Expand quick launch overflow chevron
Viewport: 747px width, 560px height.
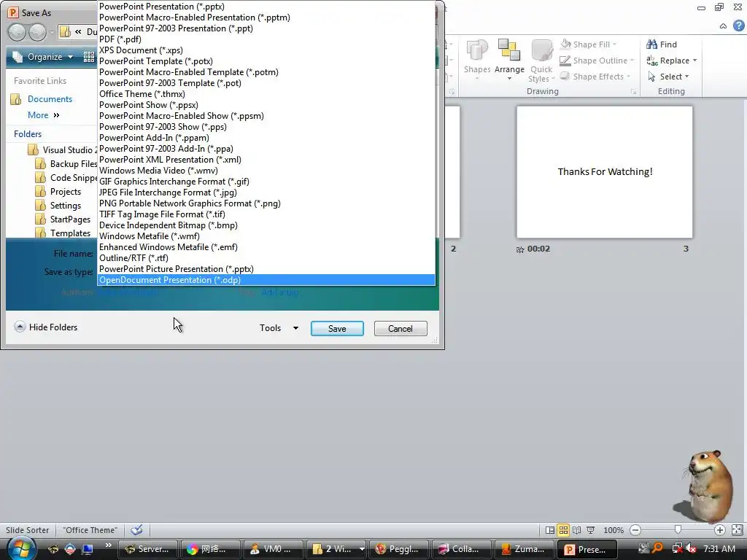click(x=109, y=545)
